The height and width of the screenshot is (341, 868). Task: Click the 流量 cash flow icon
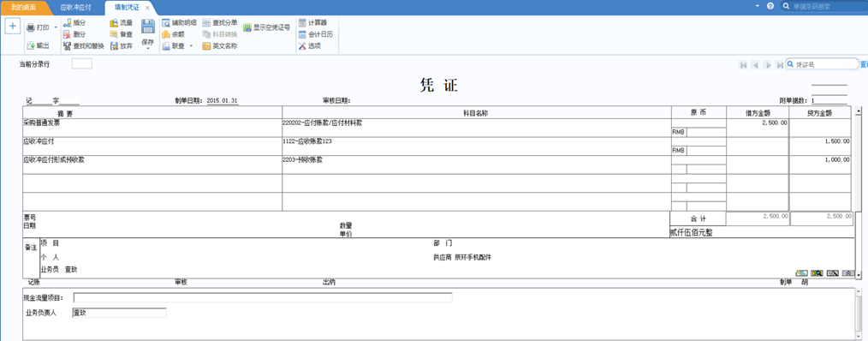114,23
